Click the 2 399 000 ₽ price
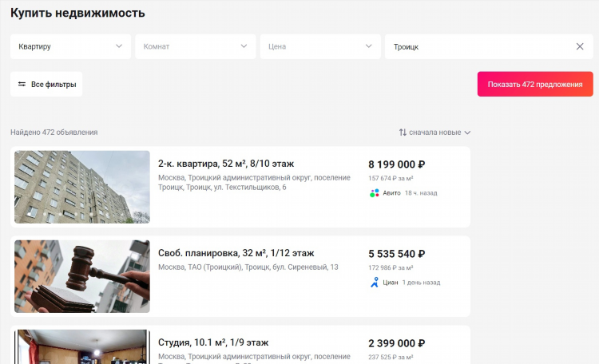Image resolution: width=599 pixels, height=364 pixels. click(396, 343)
